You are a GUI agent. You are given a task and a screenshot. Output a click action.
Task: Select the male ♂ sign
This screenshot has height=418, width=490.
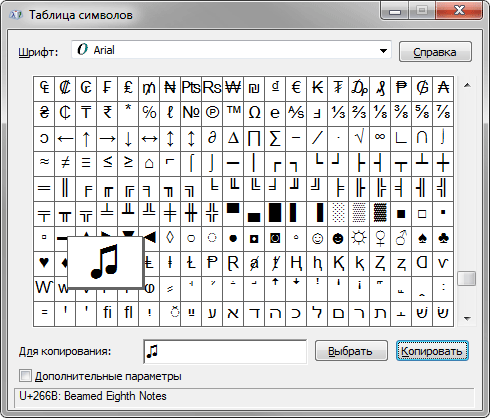tap(401, 239)
